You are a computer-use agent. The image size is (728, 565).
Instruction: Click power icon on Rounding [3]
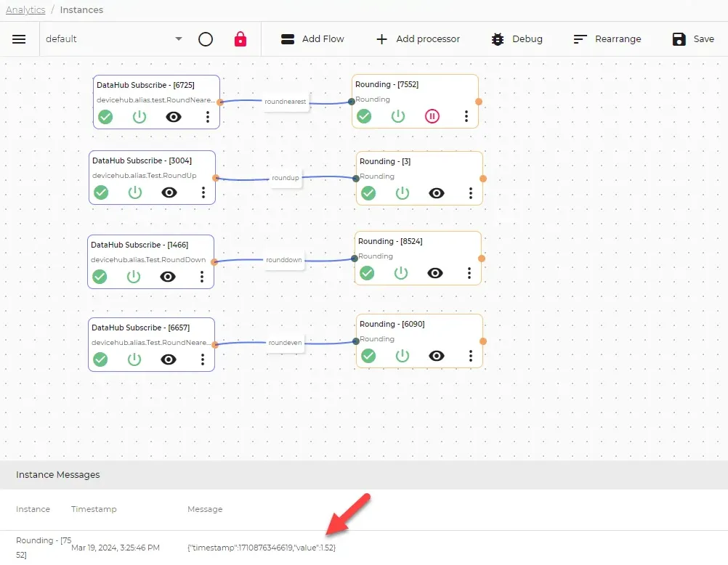coord(403,193)
